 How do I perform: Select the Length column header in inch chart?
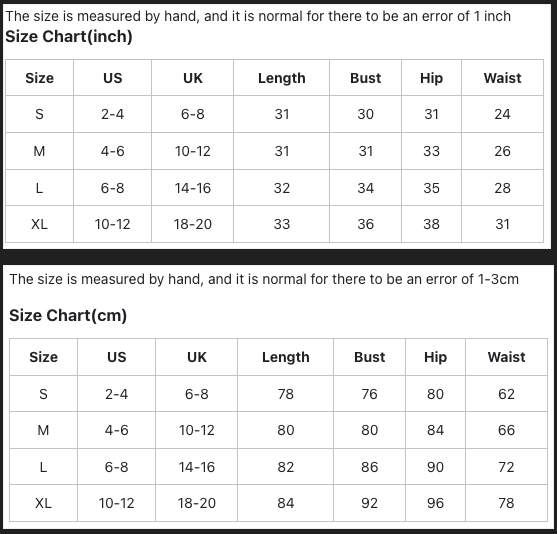point(281,78)
